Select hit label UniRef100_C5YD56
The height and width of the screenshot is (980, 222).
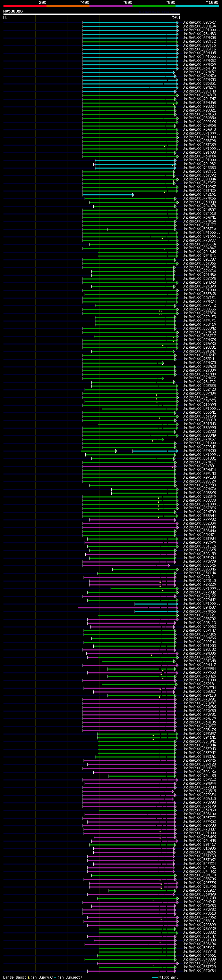pyautogui.click(x=199, y=263)
